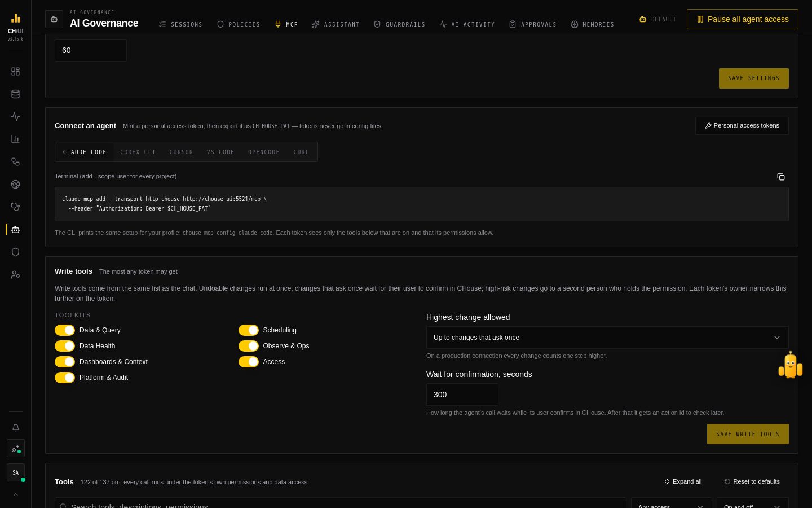Click the Wait for confirmation seconds field
Viewport: 812px width, 508px height.
[462, 395]
